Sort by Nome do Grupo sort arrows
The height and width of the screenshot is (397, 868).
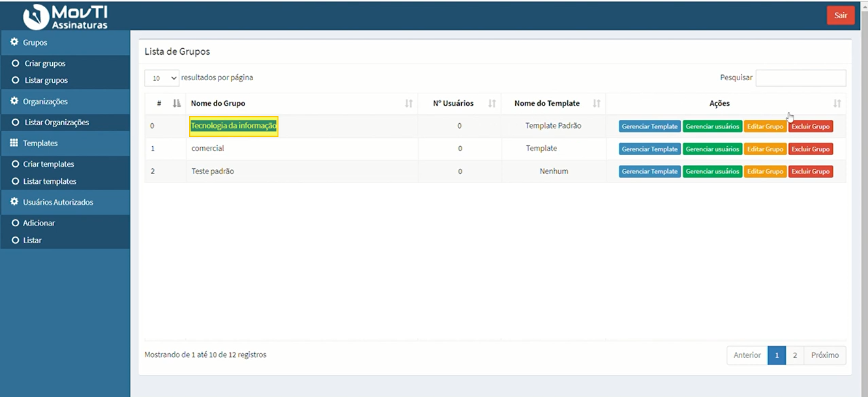click(409, 103)
